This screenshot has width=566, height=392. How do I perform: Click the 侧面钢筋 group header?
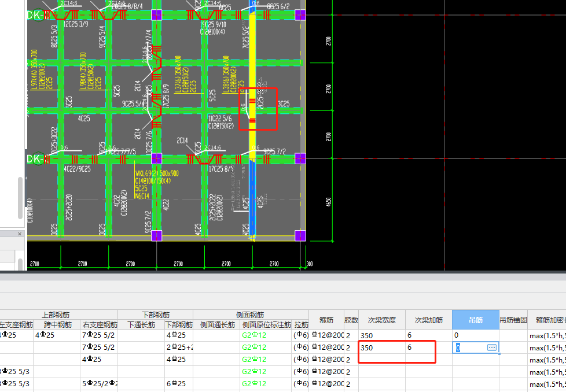pos(250,315)
